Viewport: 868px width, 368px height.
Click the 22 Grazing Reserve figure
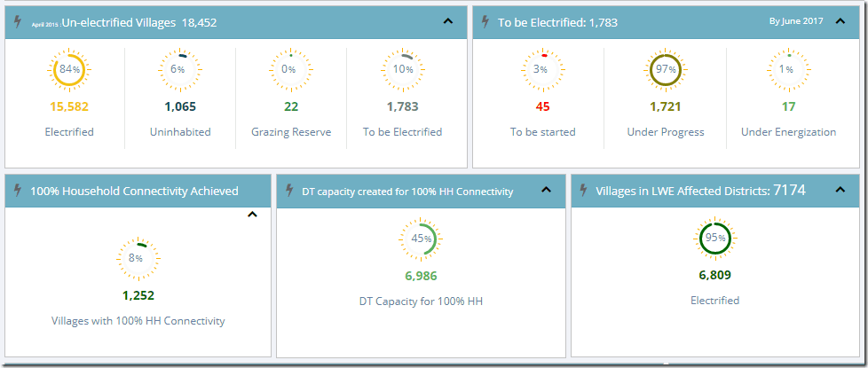291,106
